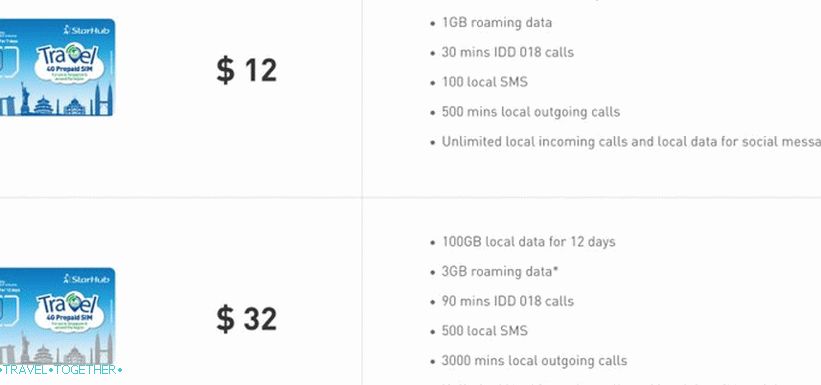Viewport: 821px width, 385px height.
Task: Click the Travel Together watermark text
Action: [61, 370]
